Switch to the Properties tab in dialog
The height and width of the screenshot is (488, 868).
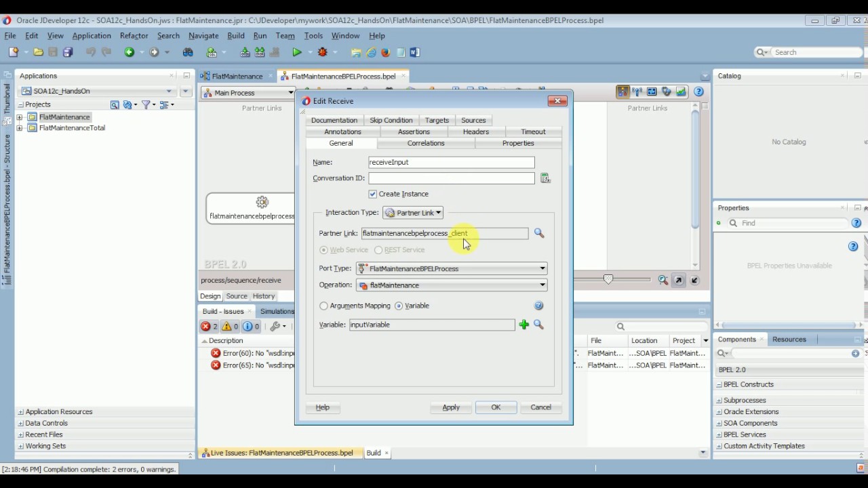click(x=518, y=143)
